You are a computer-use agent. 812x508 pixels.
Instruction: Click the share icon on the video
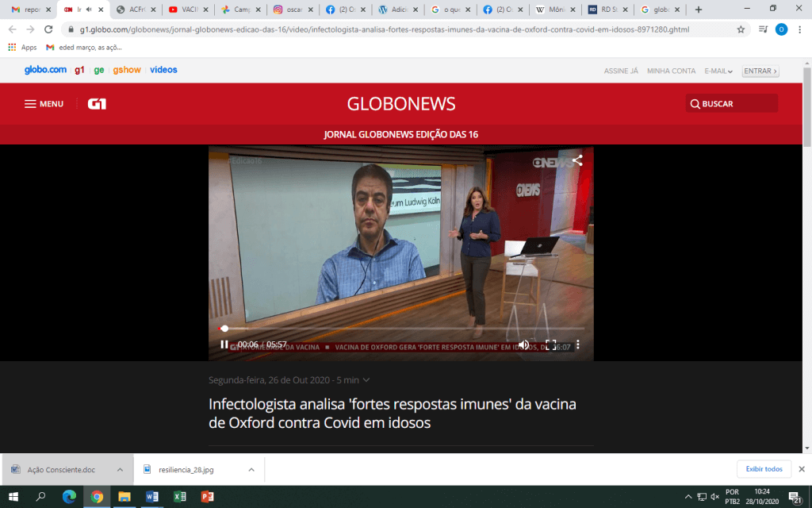(x=577, y=160)
